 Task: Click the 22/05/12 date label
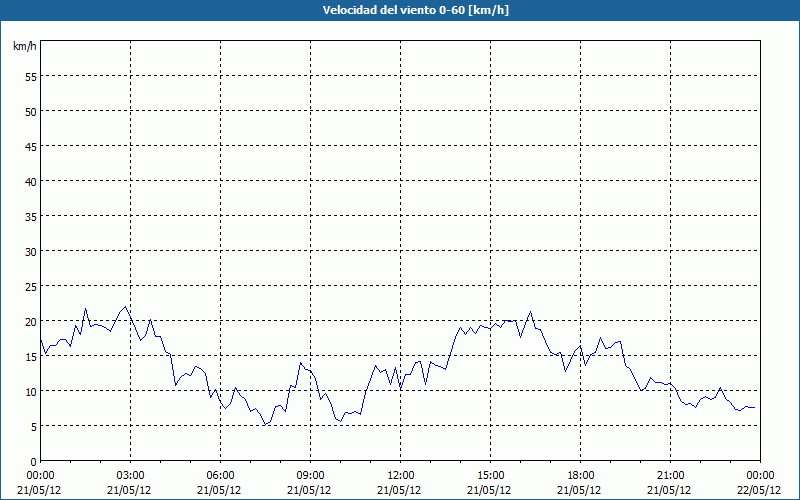coord(759,490)
